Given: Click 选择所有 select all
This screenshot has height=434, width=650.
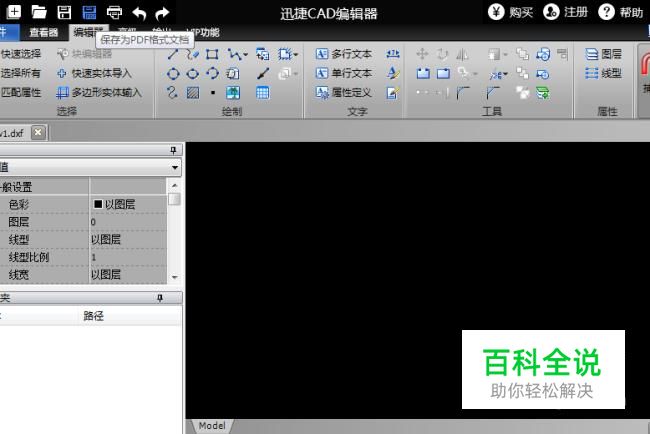Looking at the screenshot, I should coord(21,73).
